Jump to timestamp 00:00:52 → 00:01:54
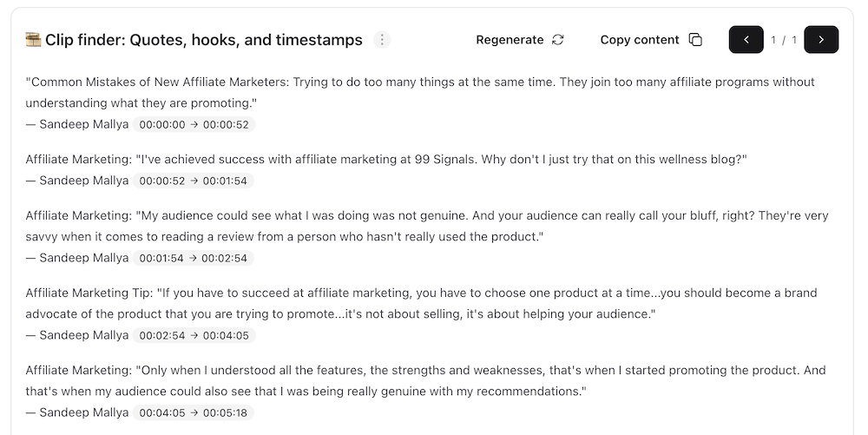This screenshot has height=435, width=868. (194, 181)
